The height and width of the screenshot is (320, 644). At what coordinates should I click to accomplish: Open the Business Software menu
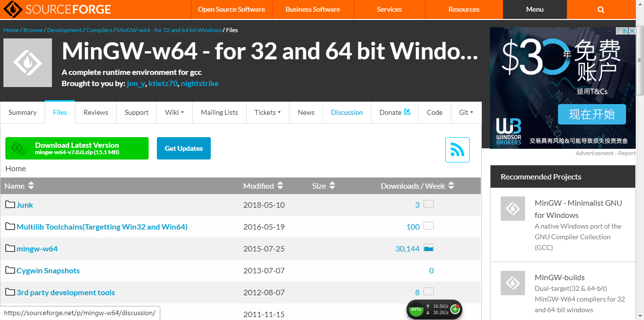[313, 9]
